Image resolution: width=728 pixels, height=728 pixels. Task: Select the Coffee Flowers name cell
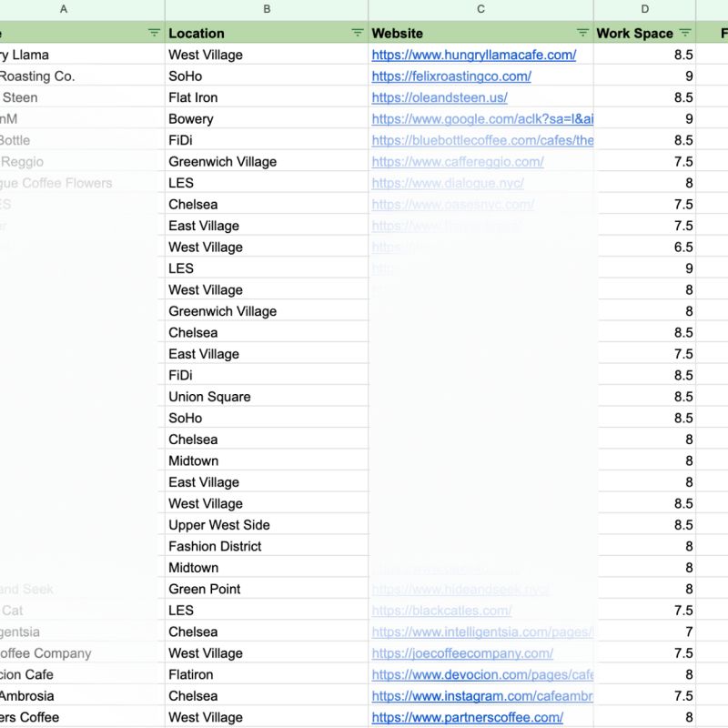pos(82,183)
